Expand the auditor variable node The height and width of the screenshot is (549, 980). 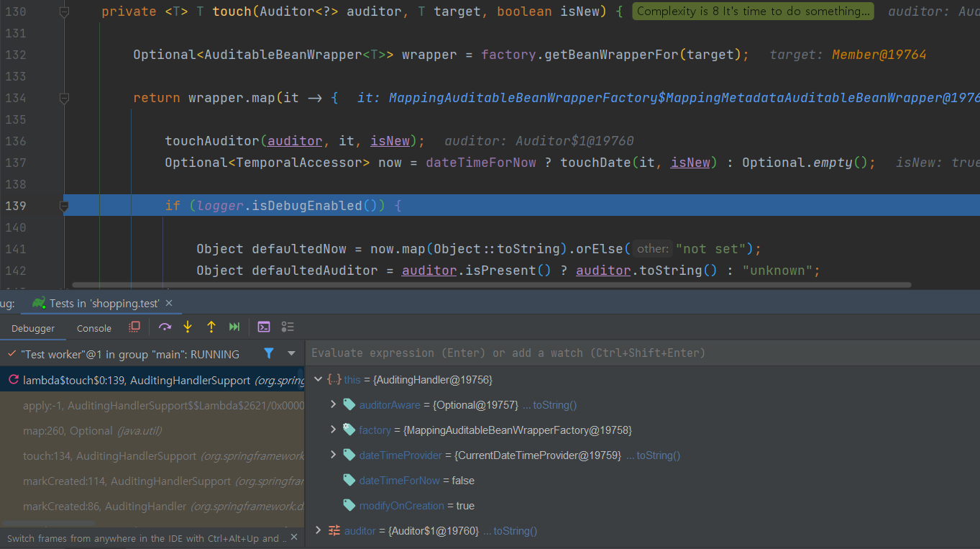click(318, 530)
